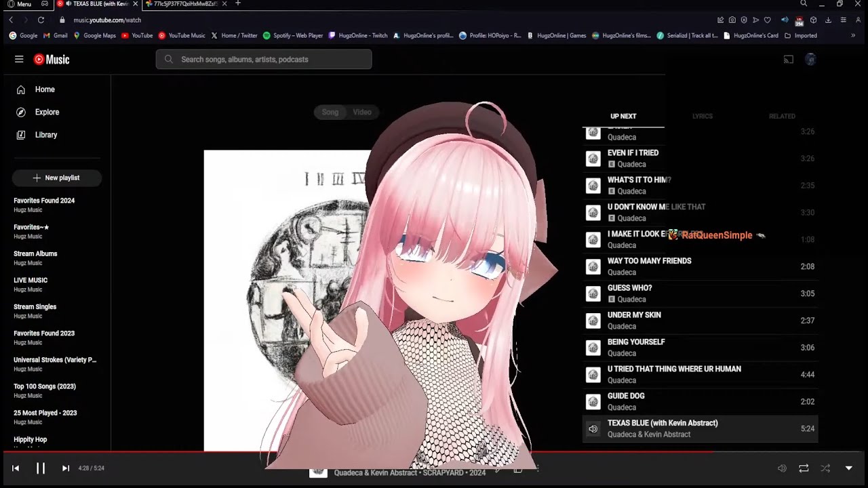
Task: Pause the current song
Action: click(x=41, y=468)
